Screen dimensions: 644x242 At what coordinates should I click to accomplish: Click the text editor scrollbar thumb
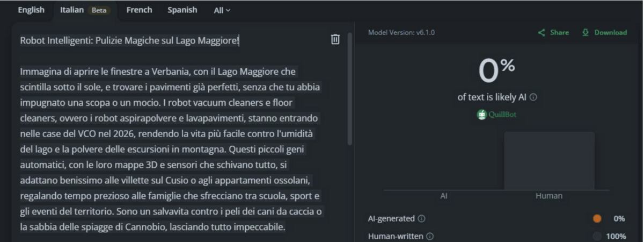(x=350, y=89)
